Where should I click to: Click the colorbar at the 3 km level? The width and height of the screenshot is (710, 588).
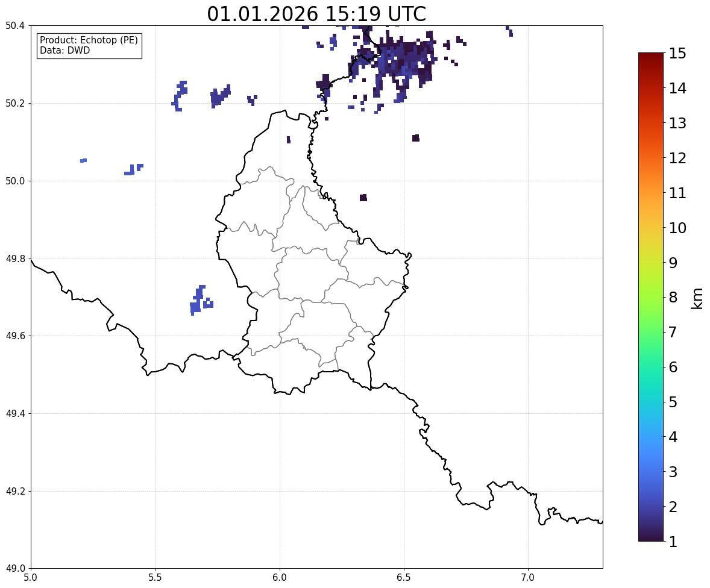tap(651, 472)
